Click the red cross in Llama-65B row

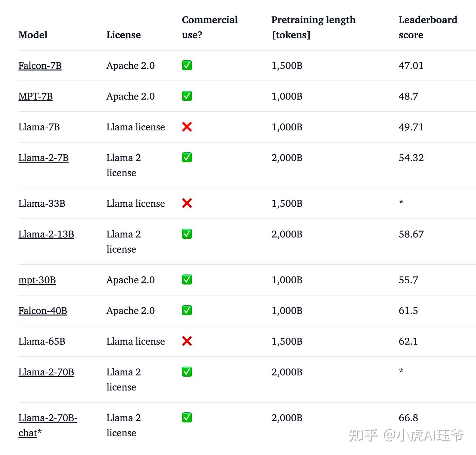point(187,341)
